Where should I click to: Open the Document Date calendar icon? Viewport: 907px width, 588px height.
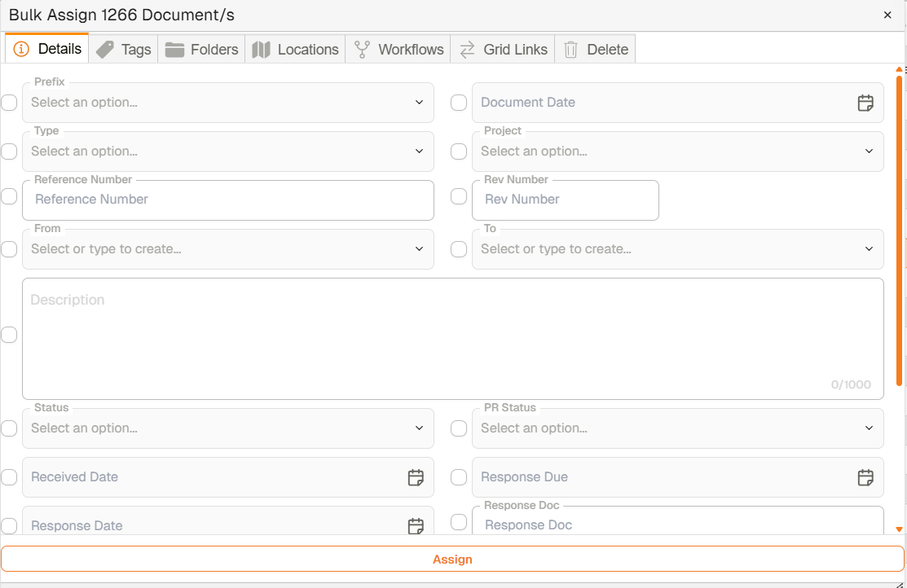[865, 103]
